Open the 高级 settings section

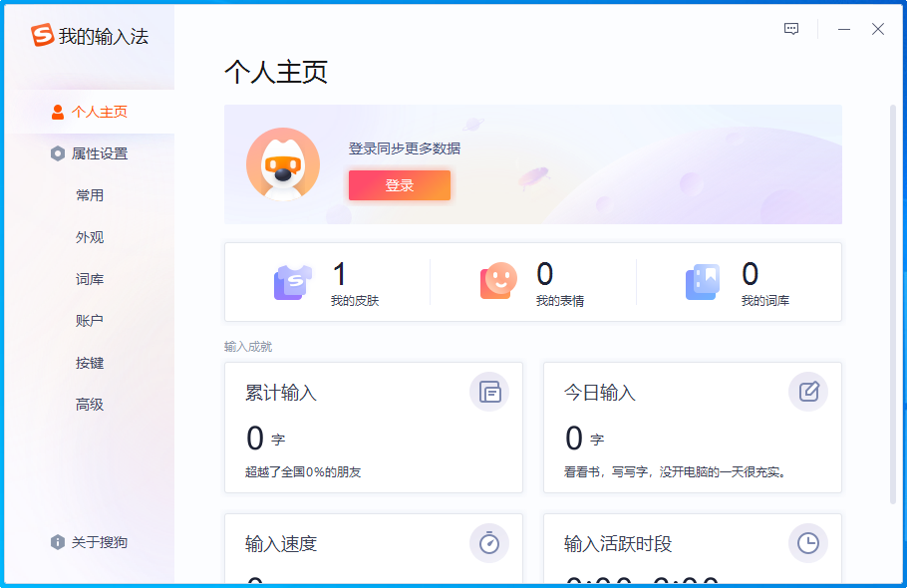[x=90, y=405]
